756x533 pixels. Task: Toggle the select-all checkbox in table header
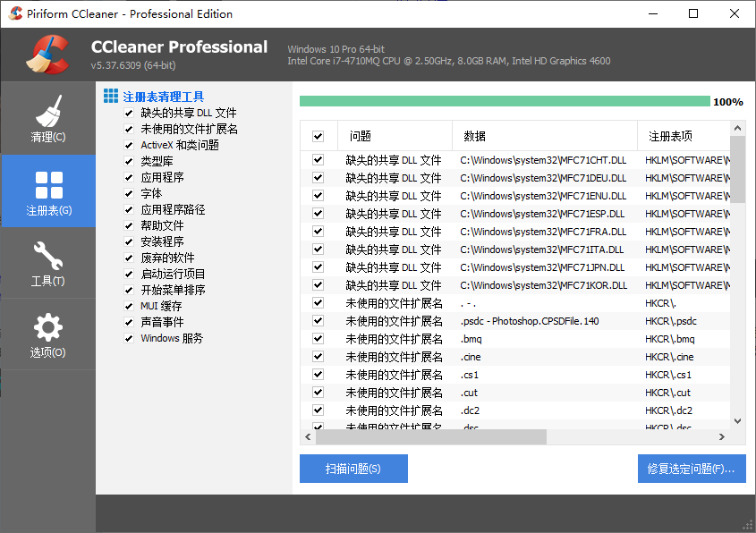click(319, 137)
